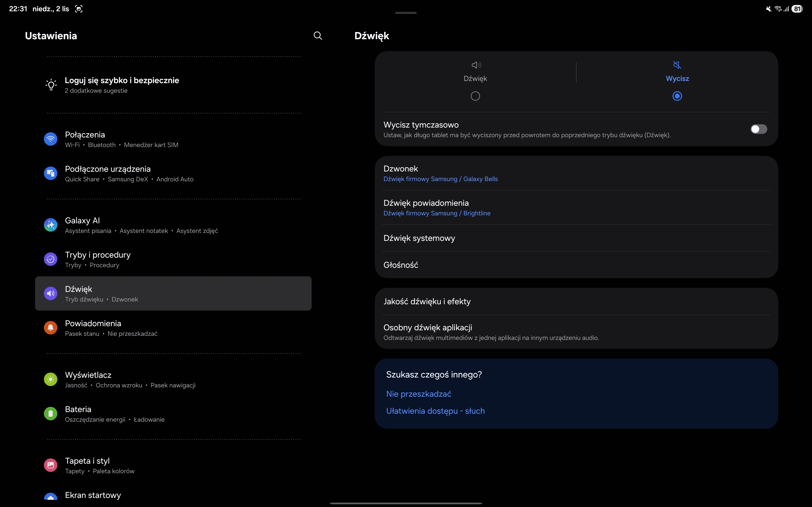Follow the Nie przeszkadzać link
Image resolution: width=812 pixels, height=507 pixels.
[x=418, y=394]
